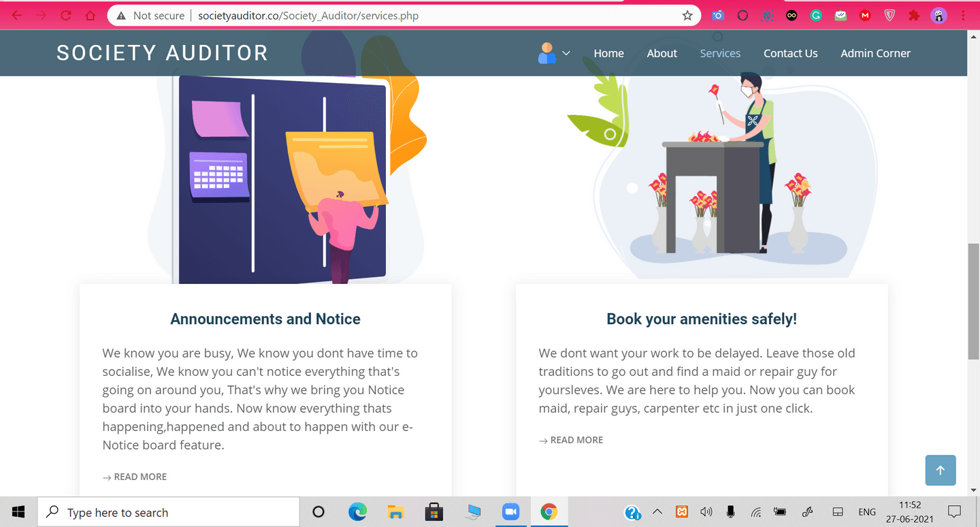Click the battery status icon

[781, 512]
